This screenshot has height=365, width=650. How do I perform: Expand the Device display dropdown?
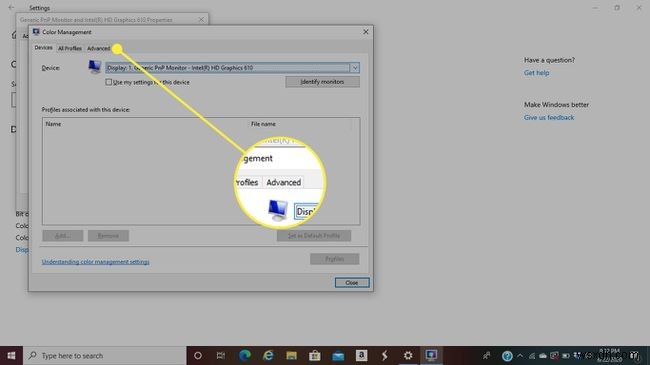pos(354,68)
